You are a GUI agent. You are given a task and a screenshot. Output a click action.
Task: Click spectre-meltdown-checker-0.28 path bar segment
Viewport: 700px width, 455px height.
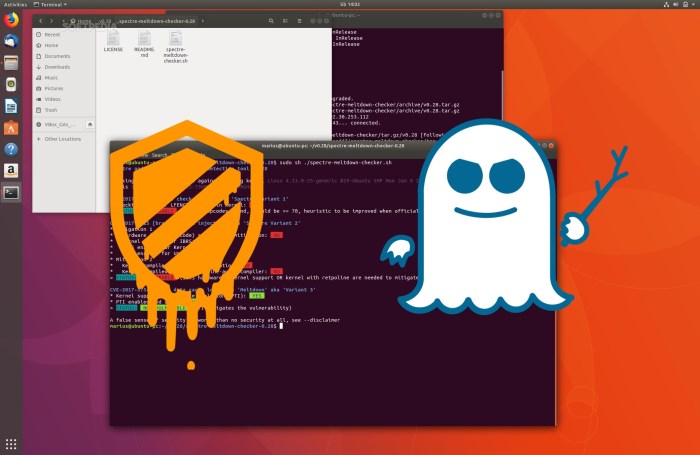pos(157,21)
